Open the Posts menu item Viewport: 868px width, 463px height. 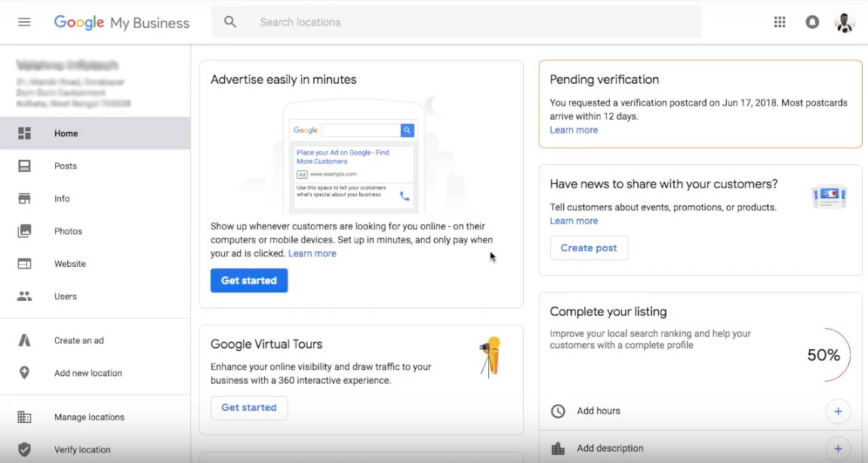click(x=95, y=166)
